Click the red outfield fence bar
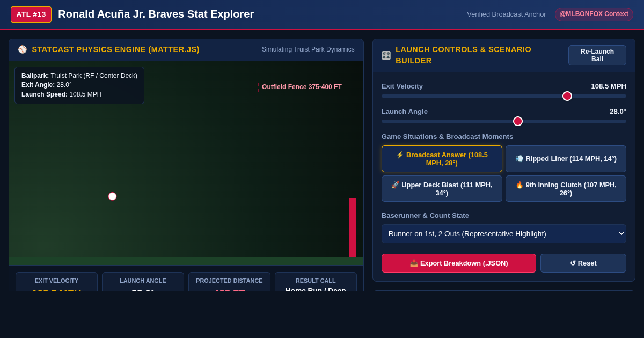The width and height of the screenshot is (644, 338). click(353, 227)
